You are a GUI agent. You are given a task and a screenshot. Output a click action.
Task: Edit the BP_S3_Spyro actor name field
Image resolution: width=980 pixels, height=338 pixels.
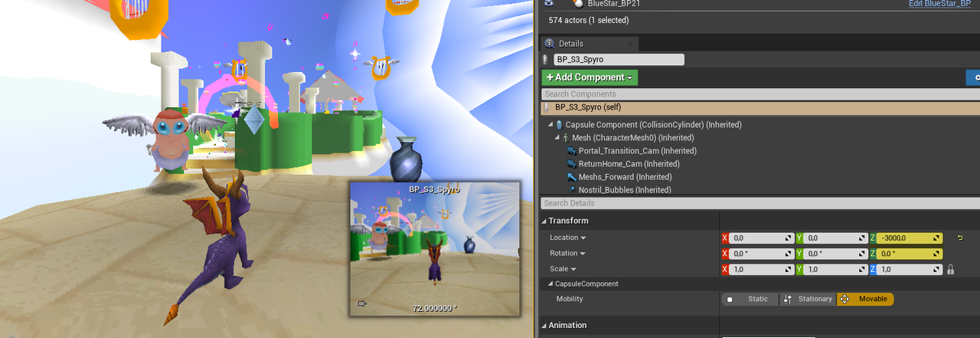[619, 60]
